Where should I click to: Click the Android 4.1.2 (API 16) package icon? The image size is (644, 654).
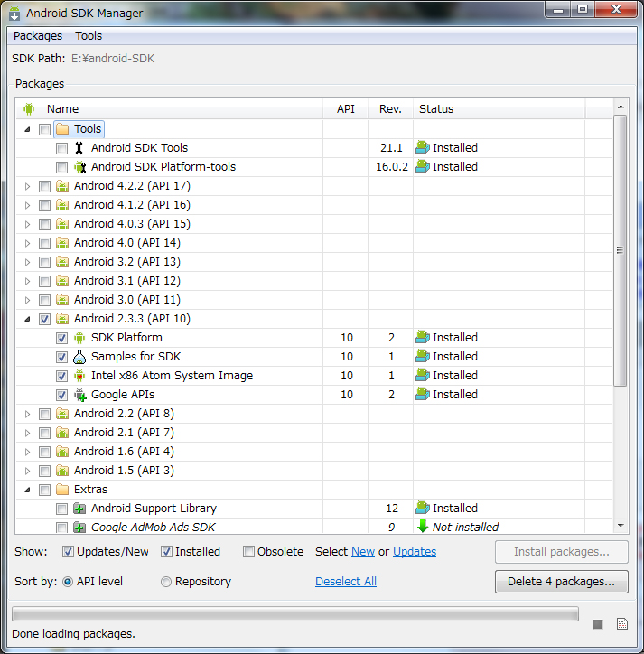pyautogui.click(x=62, y=205)
